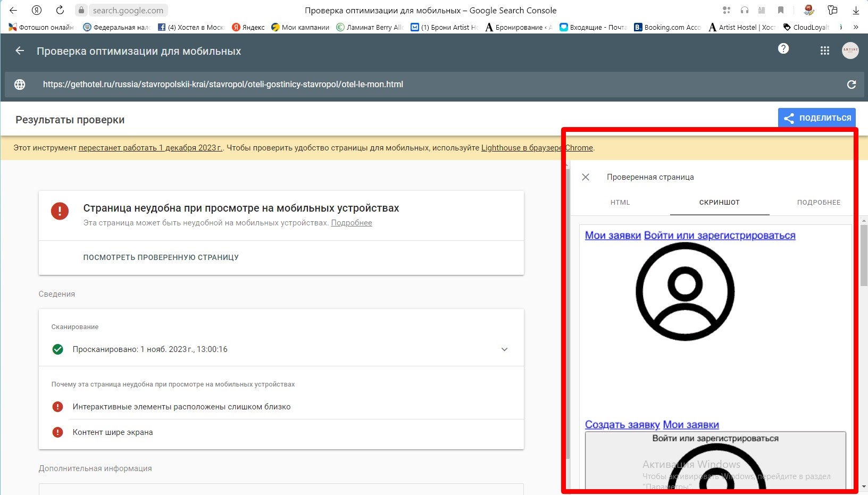Open the Ламинат Berry Alloc bookmark
The image size is (868, 495).
370,27
